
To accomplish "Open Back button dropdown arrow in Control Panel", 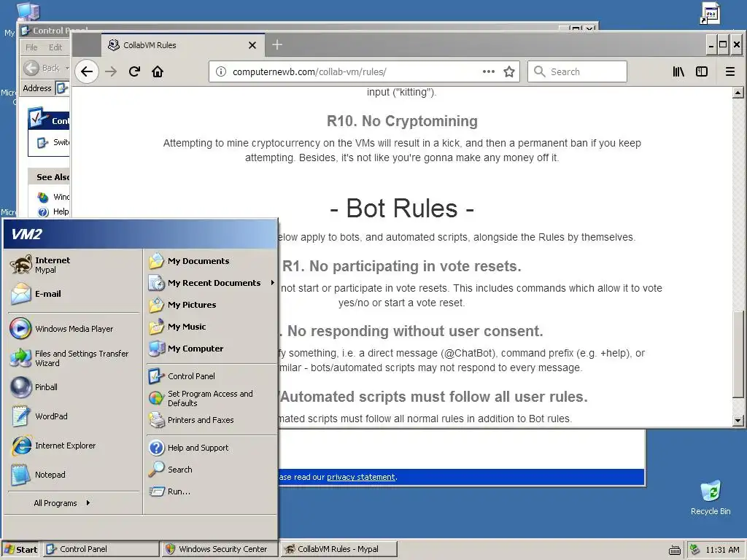I will (66, 68).
